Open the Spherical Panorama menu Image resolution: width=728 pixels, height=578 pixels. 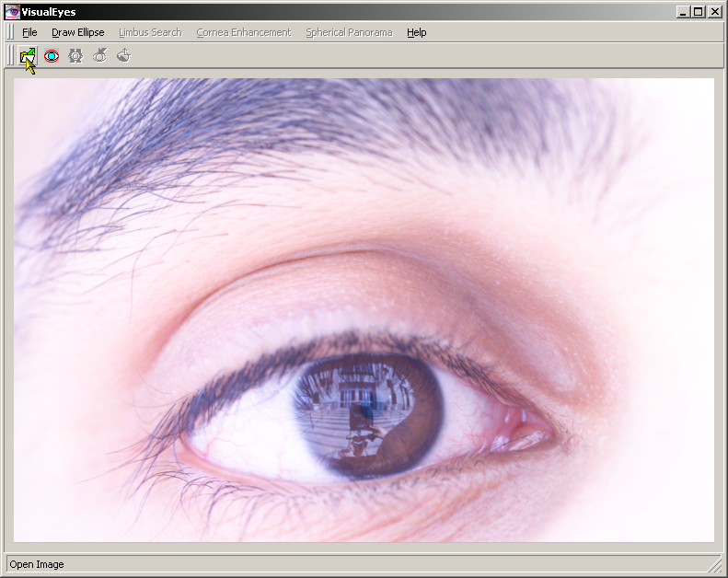click(x=349, y=32)
